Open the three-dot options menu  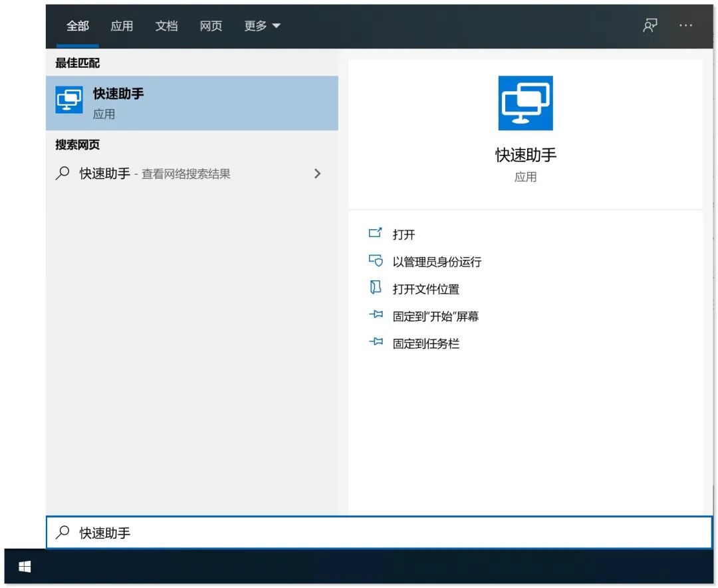point(685,26)
